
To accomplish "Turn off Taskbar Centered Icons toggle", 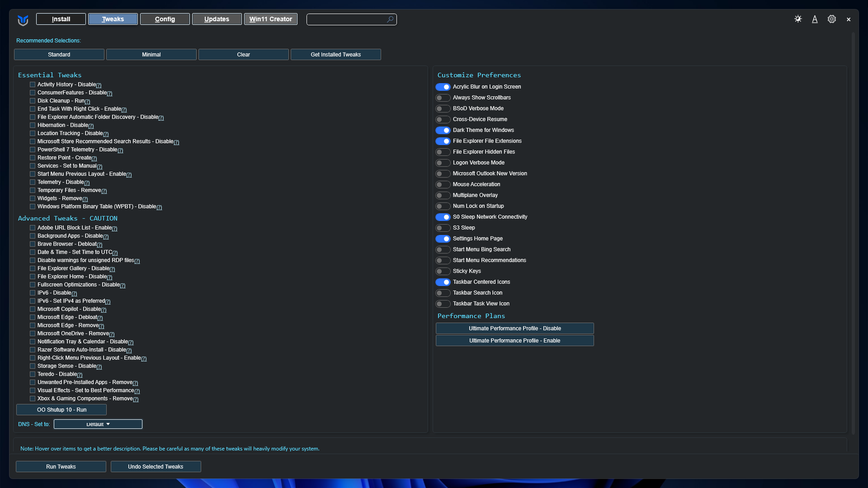I will coord(443,282).
